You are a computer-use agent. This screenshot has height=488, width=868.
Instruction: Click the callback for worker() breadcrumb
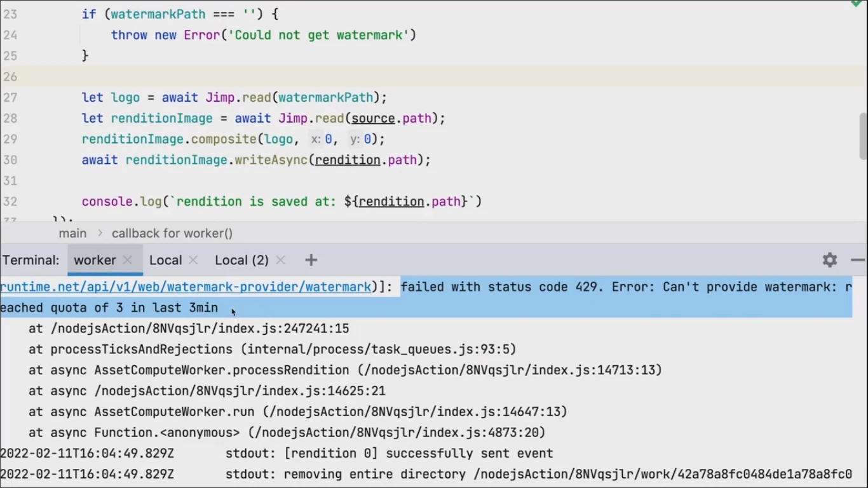tap(172, 233)
